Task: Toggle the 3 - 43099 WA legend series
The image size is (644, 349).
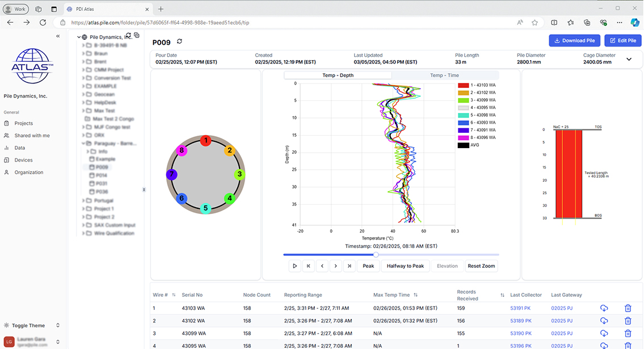Action: coord(477,100)
